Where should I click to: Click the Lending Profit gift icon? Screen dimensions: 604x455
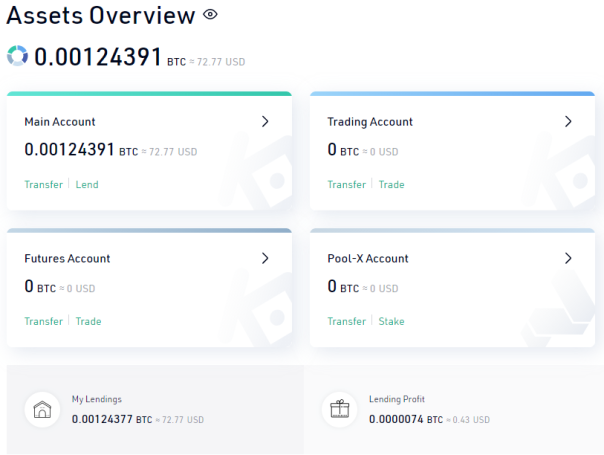point(340,410)
